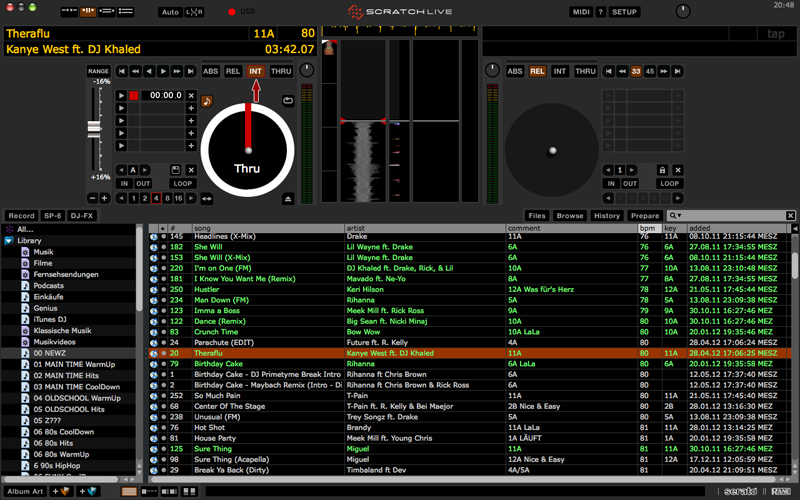
Task: Click the left deck repeat icon
Action: click(x=289, y=100)
